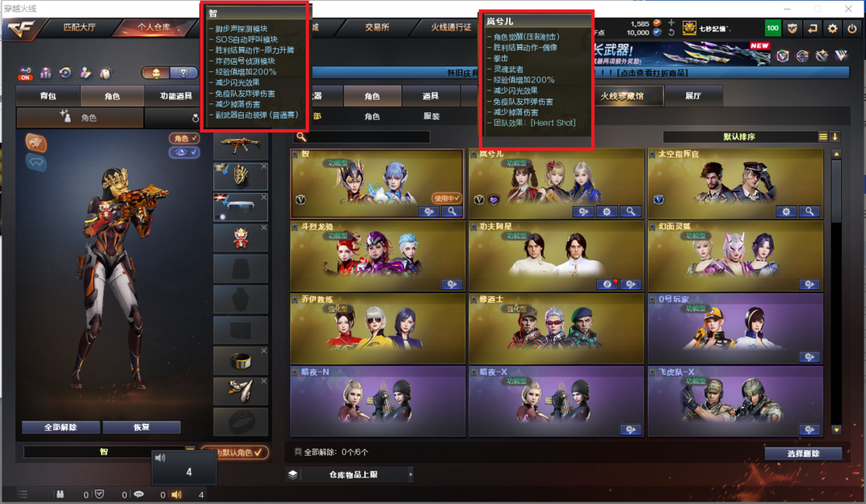Toggle the eye visibility switch
Viewport: 866px width, 504px height.
click(x=184, y=152)
